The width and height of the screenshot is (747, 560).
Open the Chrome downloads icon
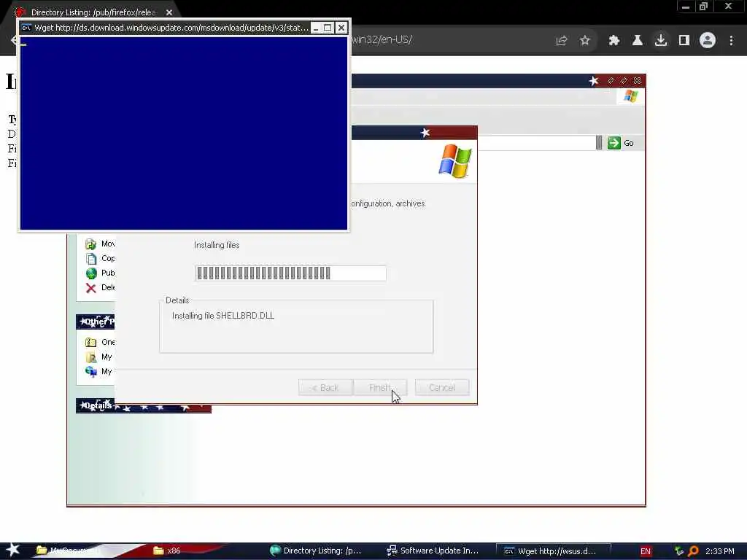[x=661, y=41]
